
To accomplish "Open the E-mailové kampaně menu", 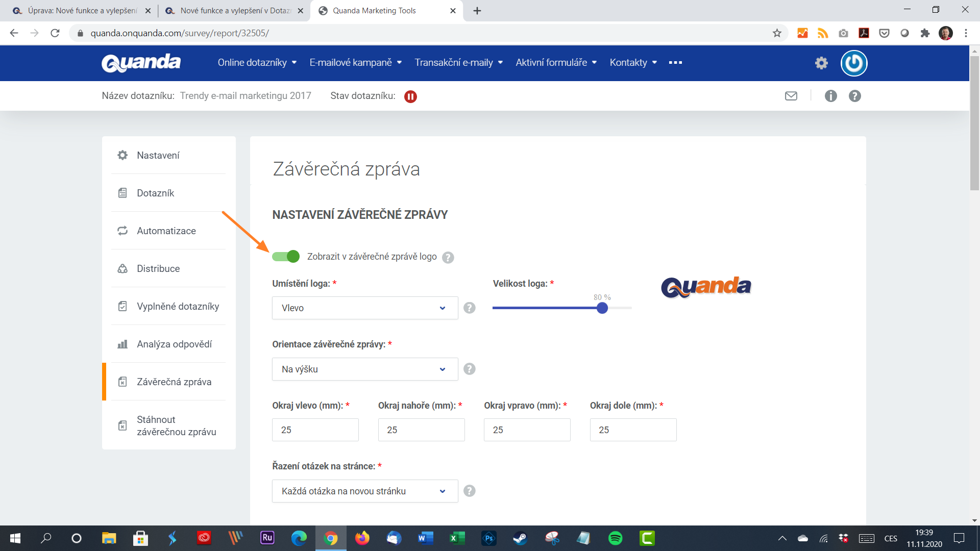I will (x=356, y=62).
